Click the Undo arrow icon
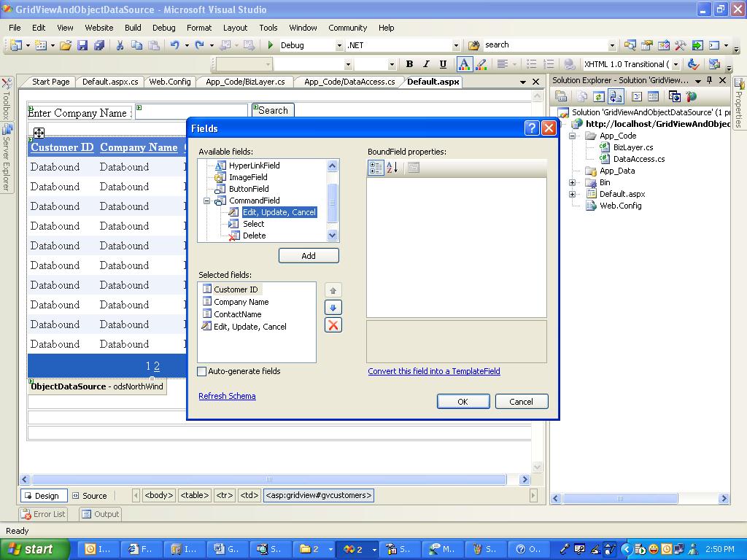Image resolution: width=747 pixels, height=560 pixels. 175,45
